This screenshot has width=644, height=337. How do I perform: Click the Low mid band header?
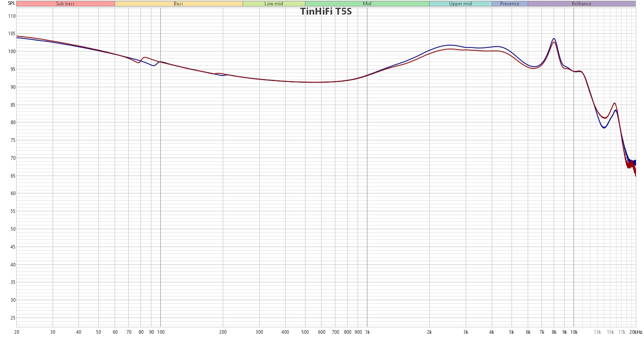point(274,4)
